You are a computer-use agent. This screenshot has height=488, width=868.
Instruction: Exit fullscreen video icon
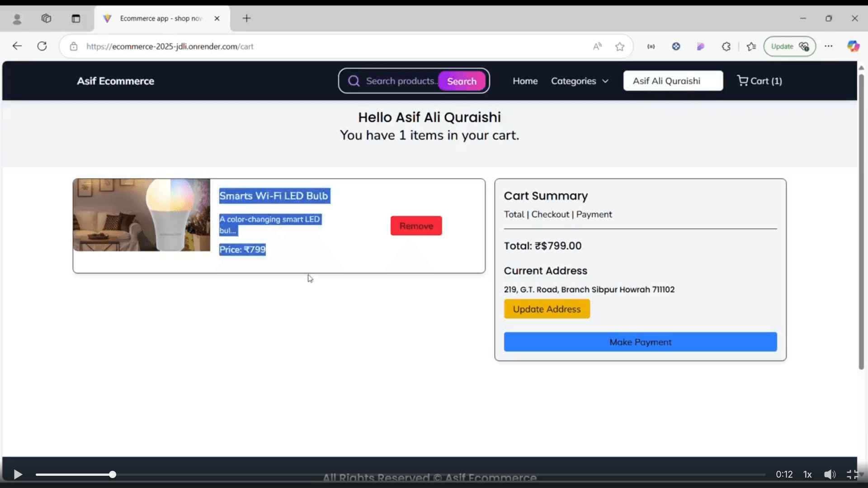tap(852, 474)
